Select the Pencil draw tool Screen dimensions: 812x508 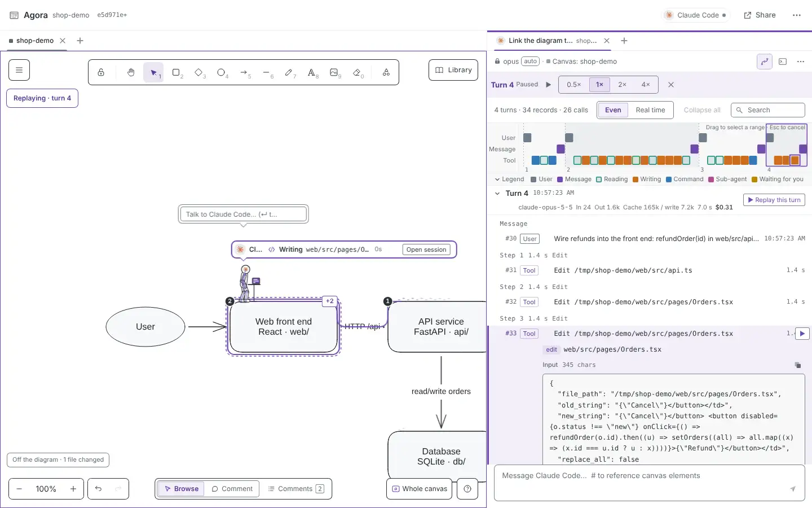pos(289,72)
